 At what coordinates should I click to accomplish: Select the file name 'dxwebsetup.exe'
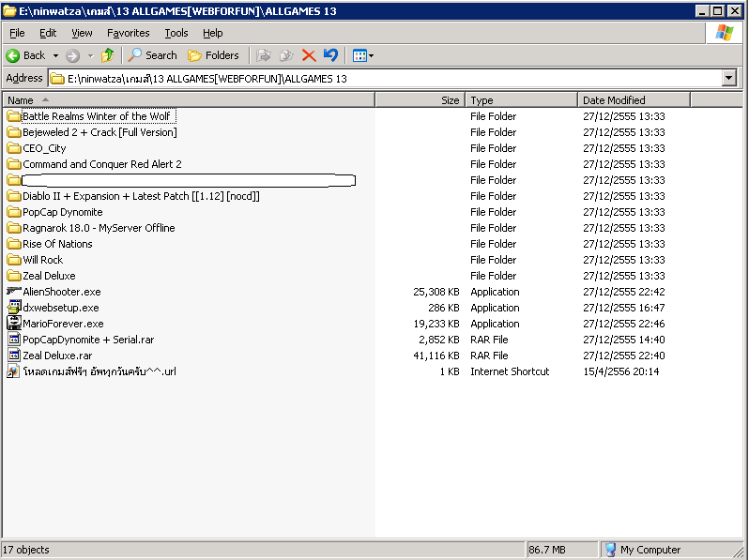click(x=61, y=308)
